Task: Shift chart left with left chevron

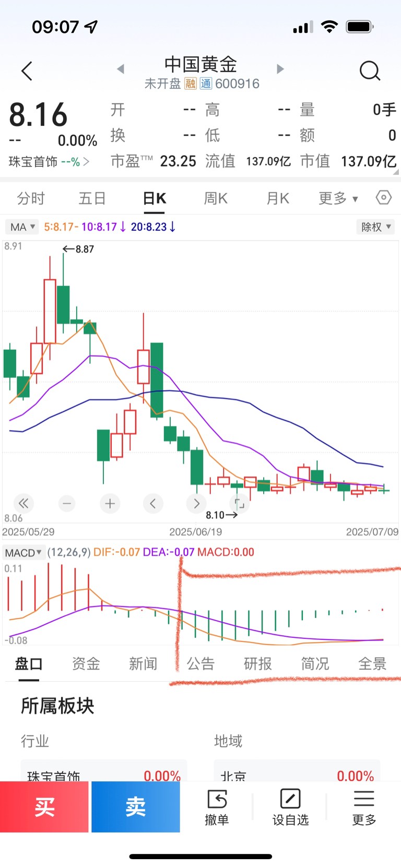Action: pos(153,504)
